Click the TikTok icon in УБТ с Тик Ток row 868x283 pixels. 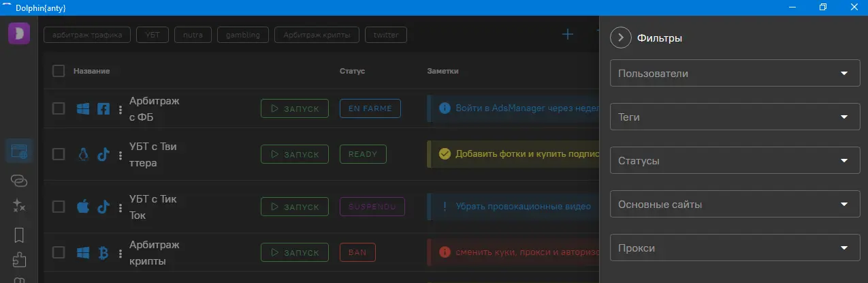(103, 207)
